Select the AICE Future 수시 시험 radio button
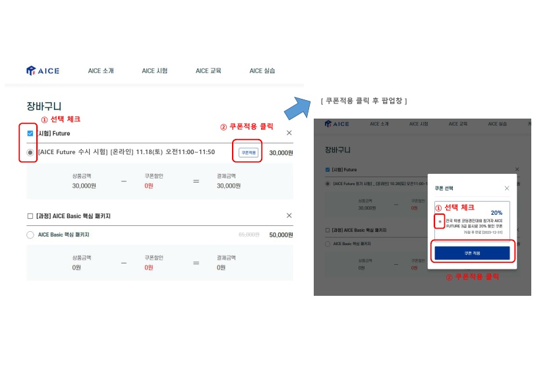The image size is (555, 392). 30,152
